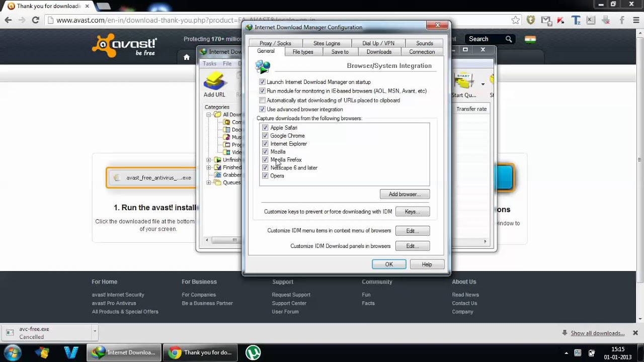Click Edit... for IDM context menu items
Viewport: 644px width, 362px height.
point(413,231)
